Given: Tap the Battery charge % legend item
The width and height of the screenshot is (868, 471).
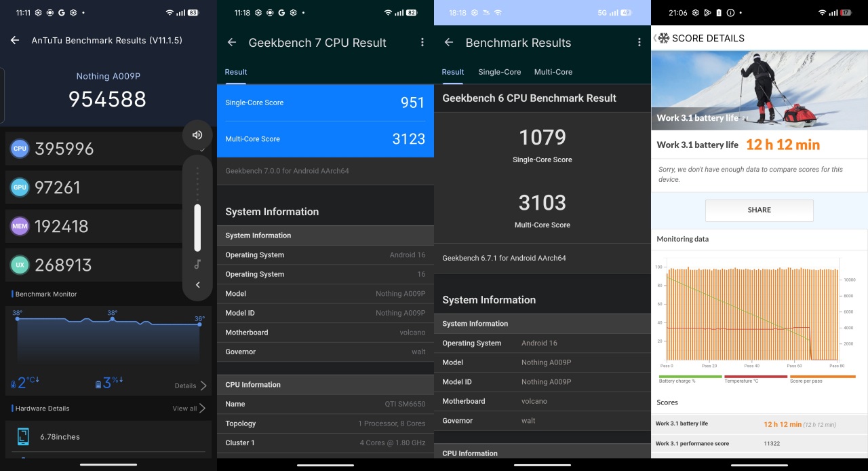Looking at the screenshot, I should point(690,379).
